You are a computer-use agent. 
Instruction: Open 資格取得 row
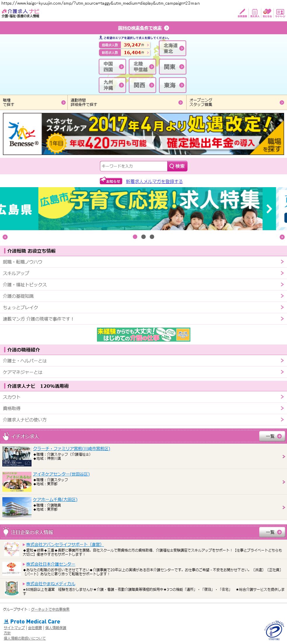point(143,408)
